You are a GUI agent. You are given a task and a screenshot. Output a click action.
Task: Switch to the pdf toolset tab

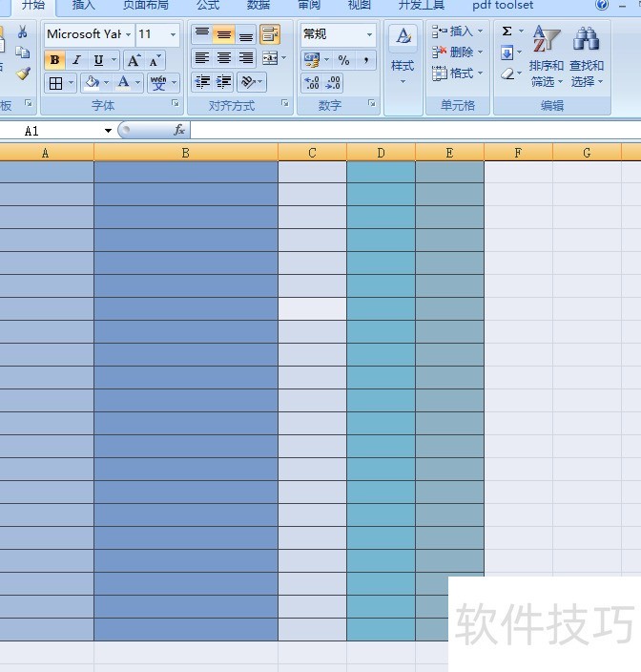click(503, 5)
